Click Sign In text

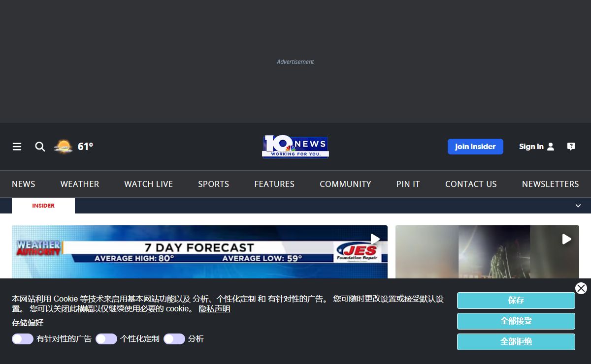point(531,147)
